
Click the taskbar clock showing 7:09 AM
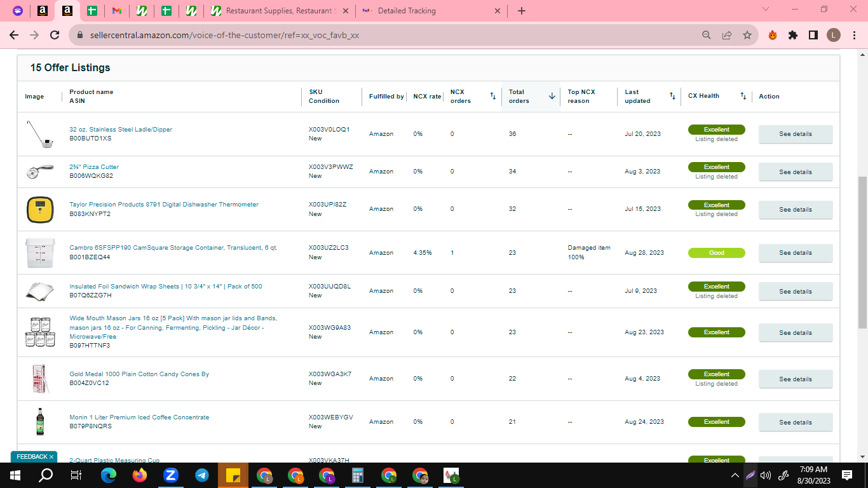click(x=814, y=475)
